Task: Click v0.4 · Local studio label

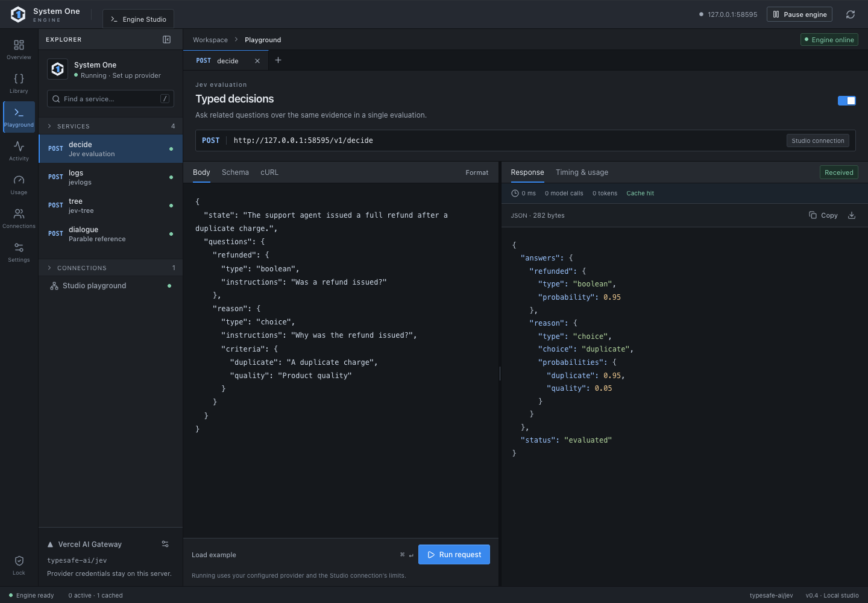Action: [x=832, y=595]
